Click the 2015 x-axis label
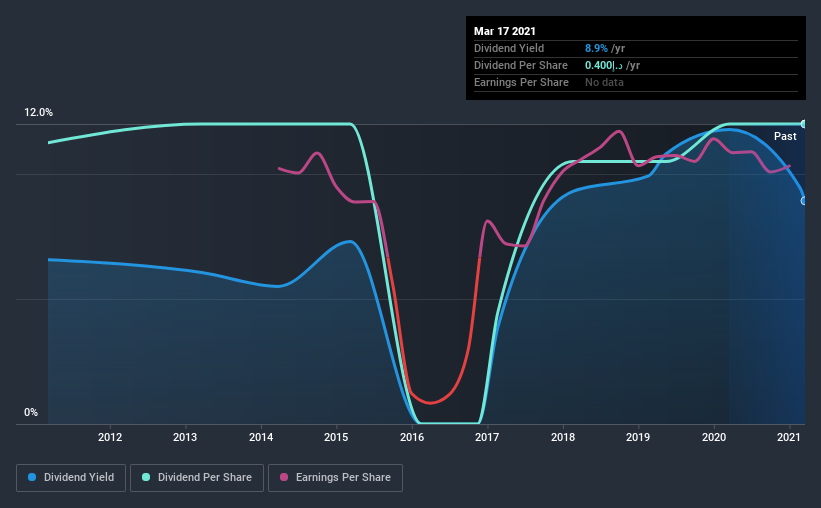 336,437
